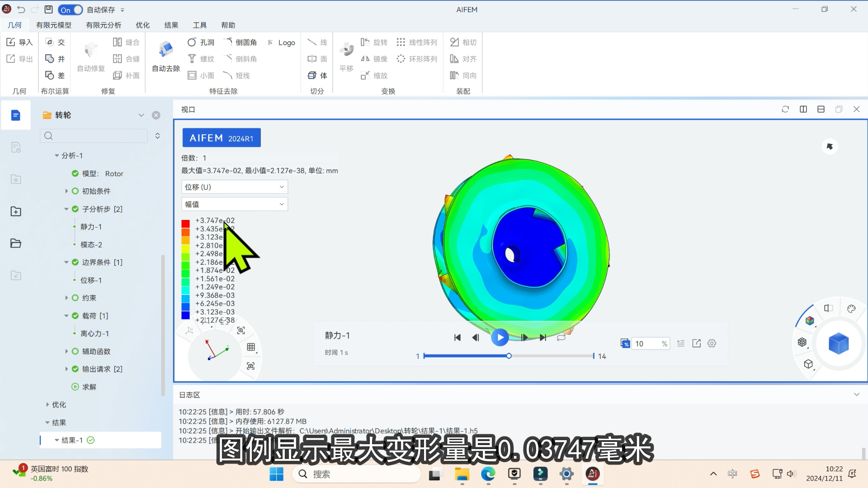Expand the 约束 tree node
This screenshot has height=488, width=868.
click(66, 298)
